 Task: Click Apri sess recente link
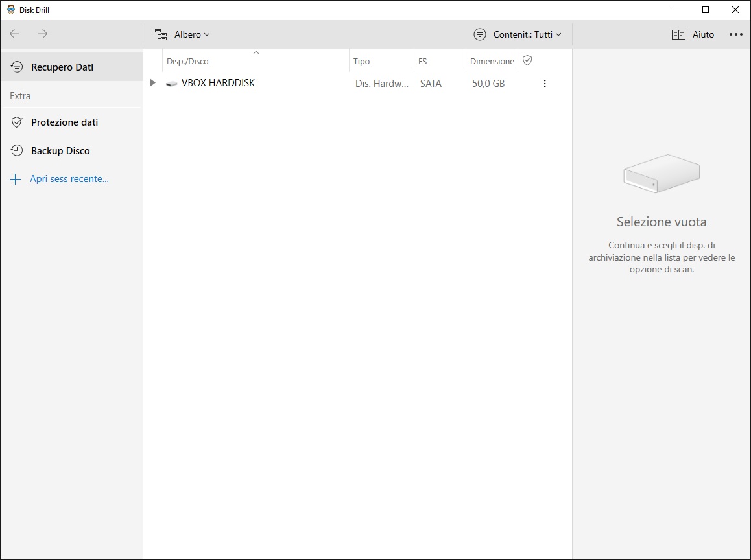(69, 179)
